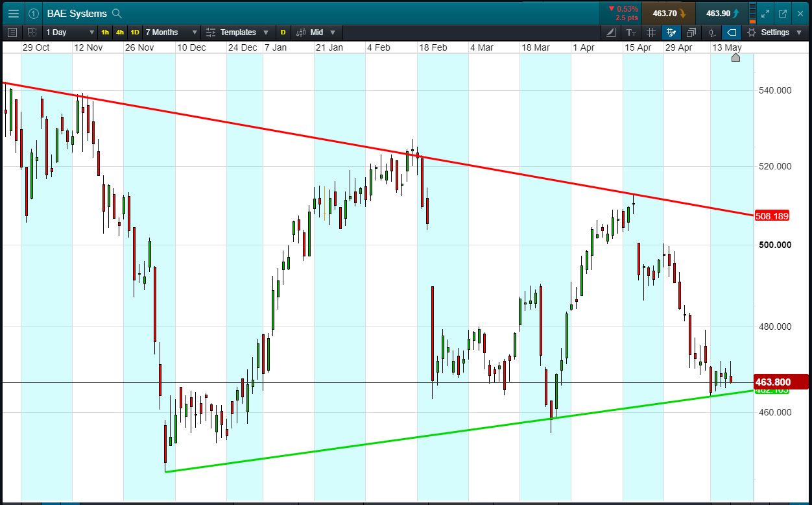Select the 1h timeframe shortcut
The height and width of the screenshot is (505, 812).
[105, 32]
